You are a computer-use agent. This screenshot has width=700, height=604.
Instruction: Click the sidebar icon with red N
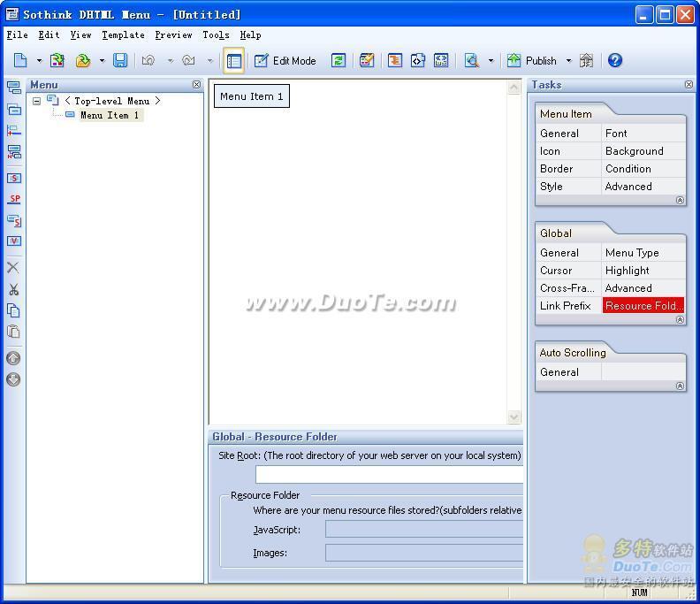pyautogui.click(x=14, y=152)
